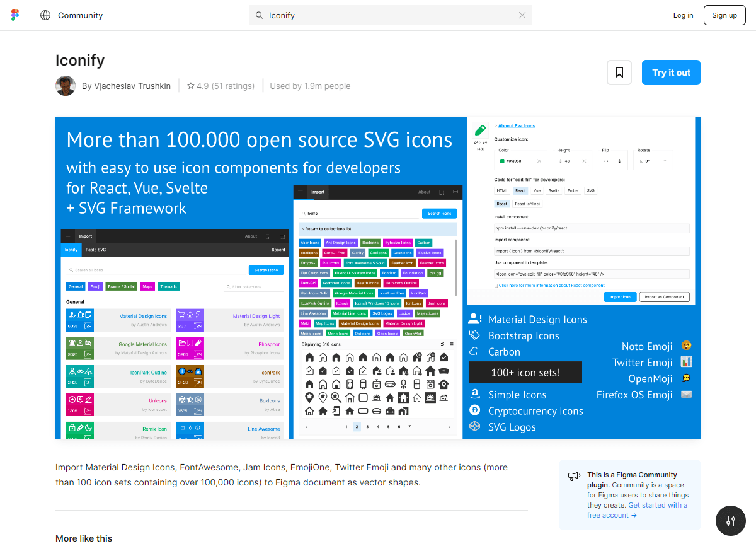Click the Used by 1.9m people text
Viewport: 756px width, 546px height.
(310, 86)
